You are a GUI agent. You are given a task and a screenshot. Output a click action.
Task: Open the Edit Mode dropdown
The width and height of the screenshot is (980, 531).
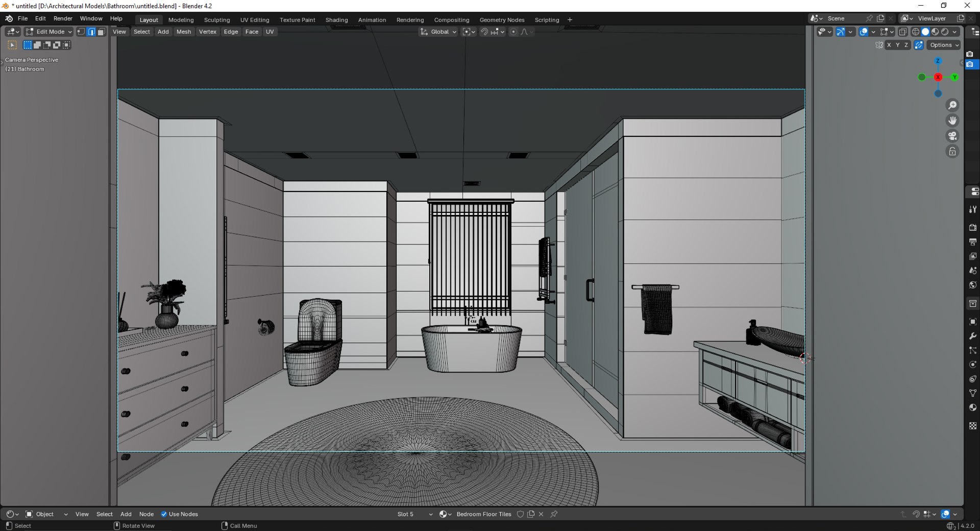(x=49, y=32)
